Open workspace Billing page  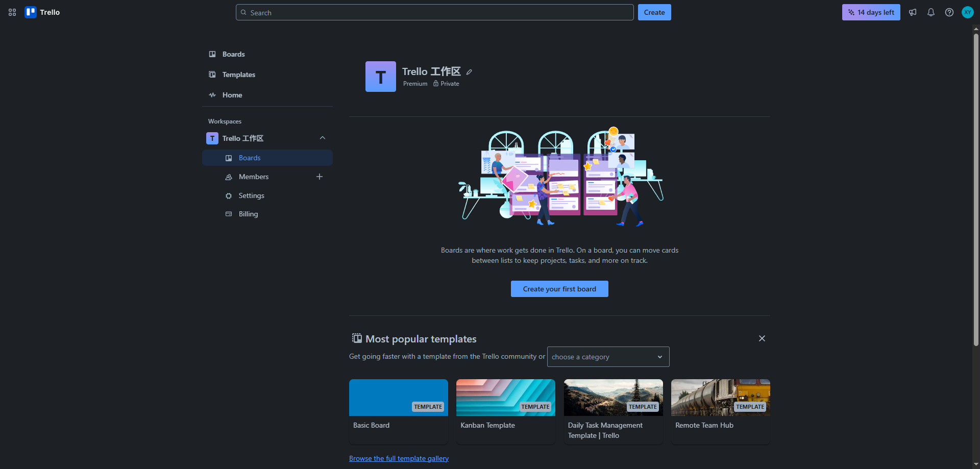click(x=267, y=214)
